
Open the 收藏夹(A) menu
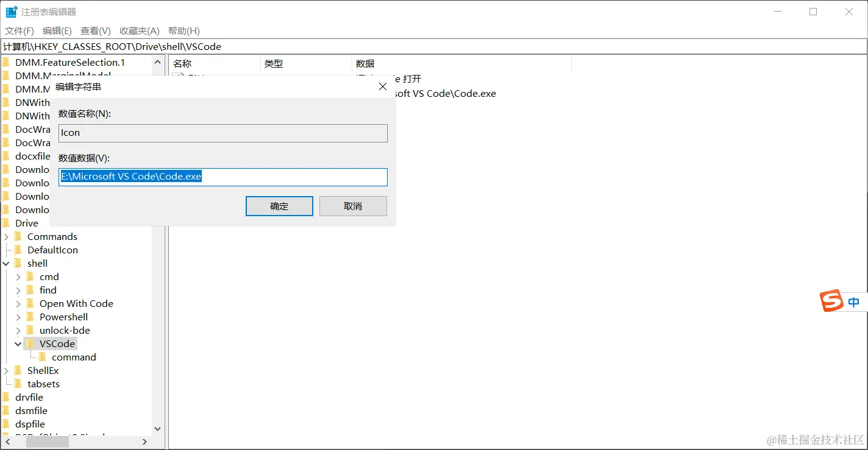[x=140, y=31]
